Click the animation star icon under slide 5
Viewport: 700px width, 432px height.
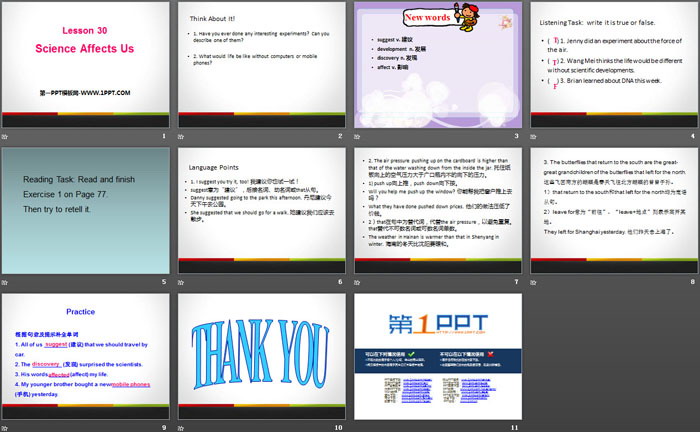coord(5,282)
